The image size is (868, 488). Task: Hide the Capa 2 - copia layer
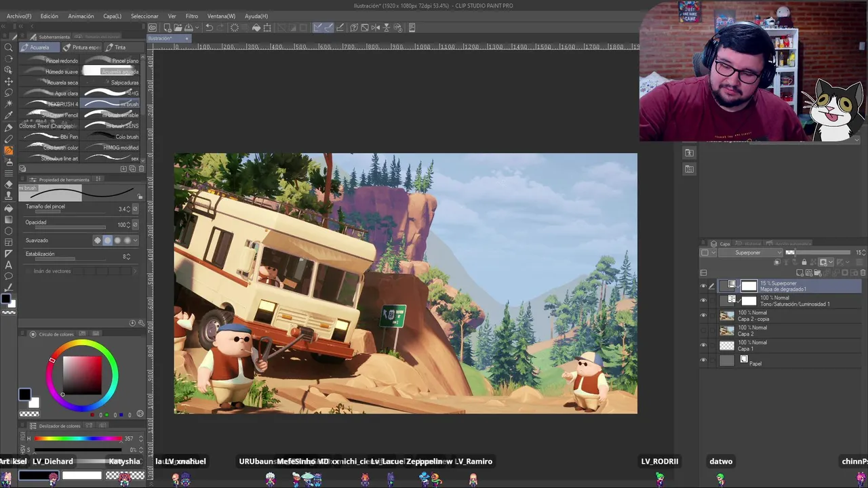(703, 316)
